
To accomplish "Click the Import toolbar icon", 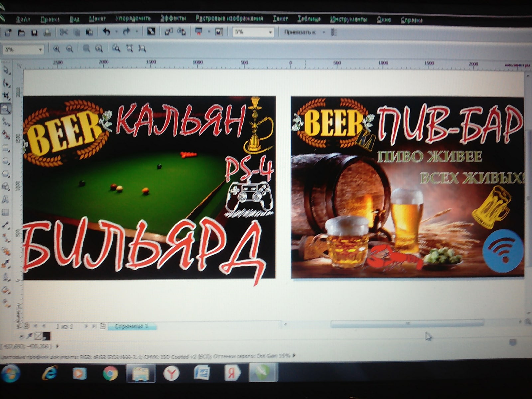I will [169, 32].
